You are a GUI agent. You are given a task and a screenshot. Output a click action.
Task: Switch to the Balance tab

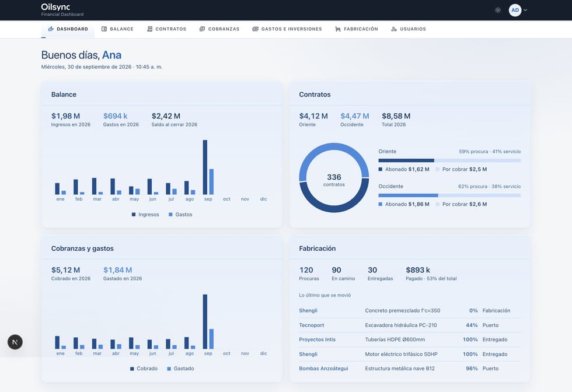tap(117, 29)
